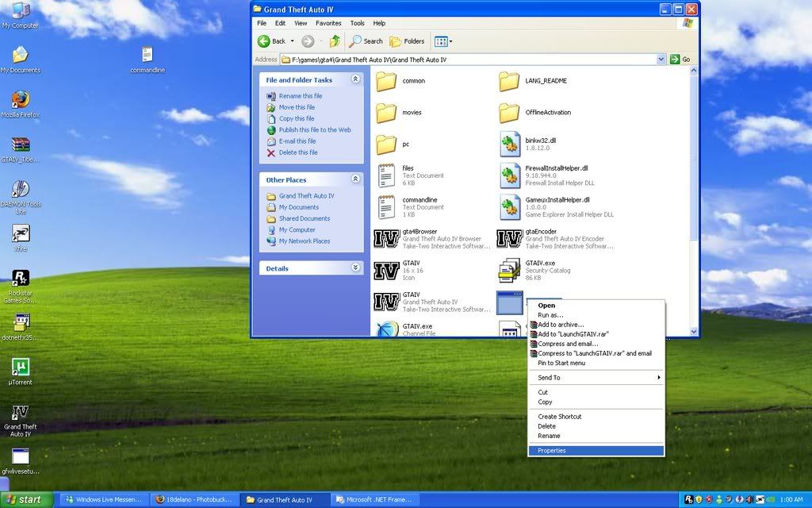
Task: Open Send To submenu
Action: [596, 378]
